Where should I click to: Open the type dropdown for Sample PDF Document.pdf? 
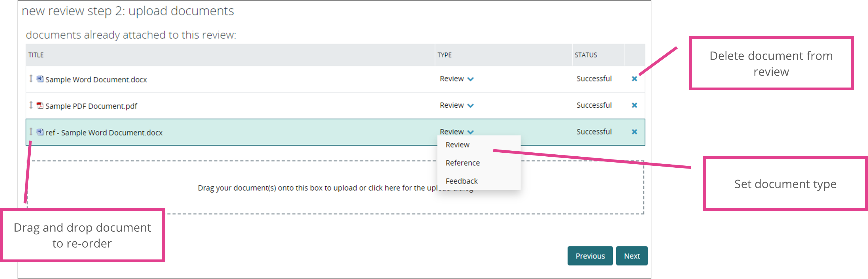(457, 105)
